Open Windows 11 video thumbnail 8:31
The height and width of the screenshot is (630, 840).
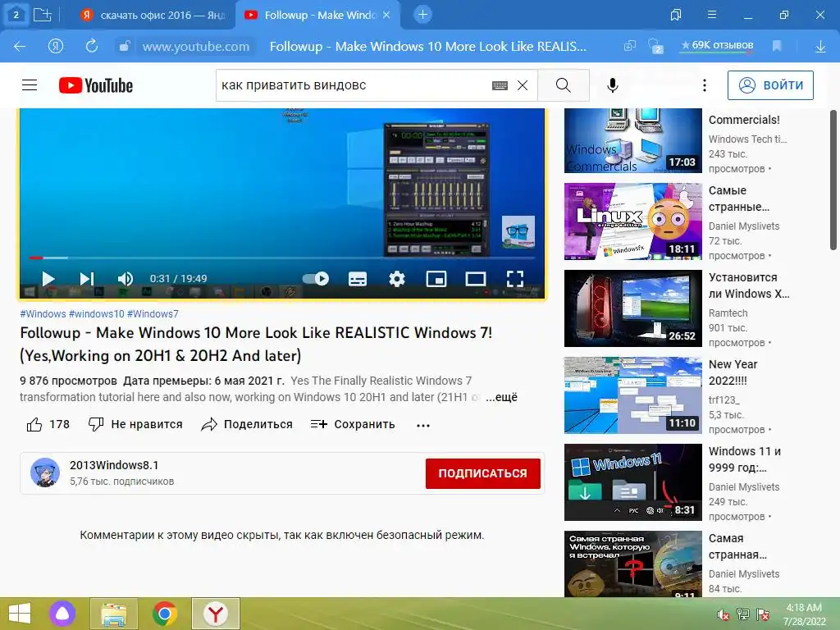(633, 482)
